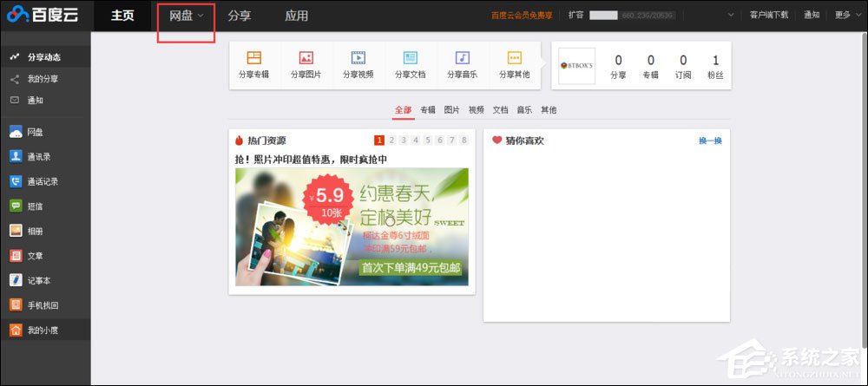This screenshot has height=386, width=868.
Task: Open the headline 抢！照片冲印超值特惠
Action: click(x=311, y=160)
